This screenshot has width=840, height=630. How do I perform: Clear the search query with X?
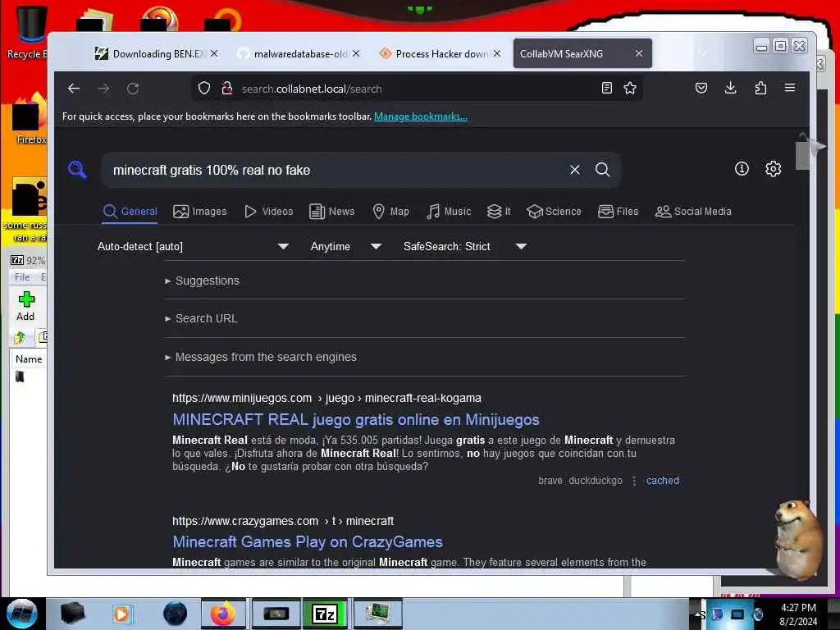tap(575, 170)
